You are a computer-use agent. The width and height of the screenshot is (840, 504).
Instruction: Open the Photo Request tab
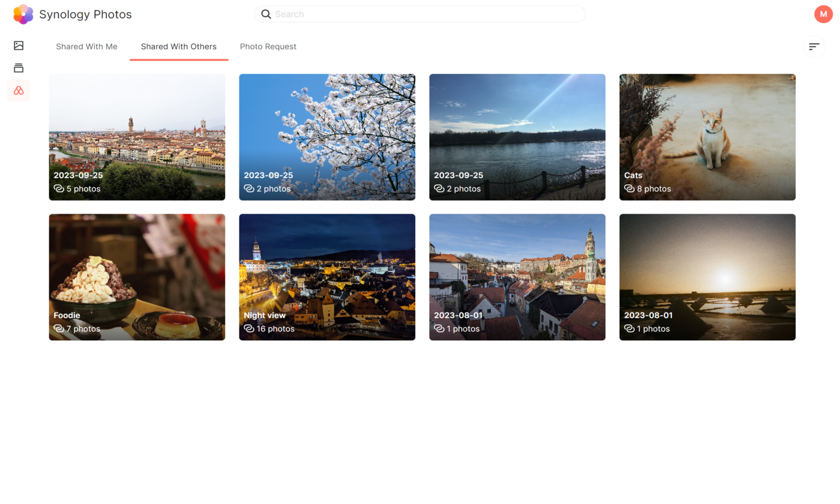268,47
